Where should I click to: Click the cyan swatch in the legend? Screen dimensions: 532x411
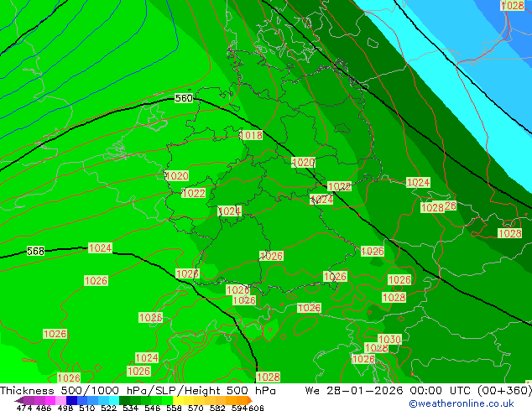point(114,400)
